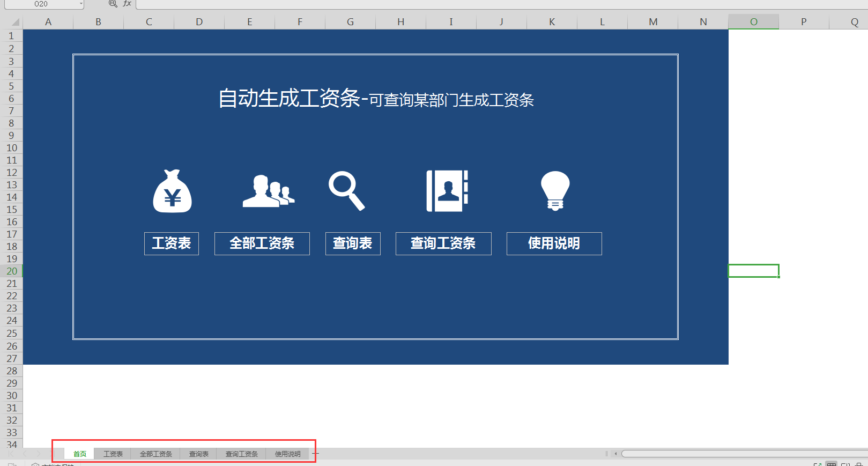The height and width of the screenshot is (466, 868).
Task: Select column F header
Action: (300, 22)
